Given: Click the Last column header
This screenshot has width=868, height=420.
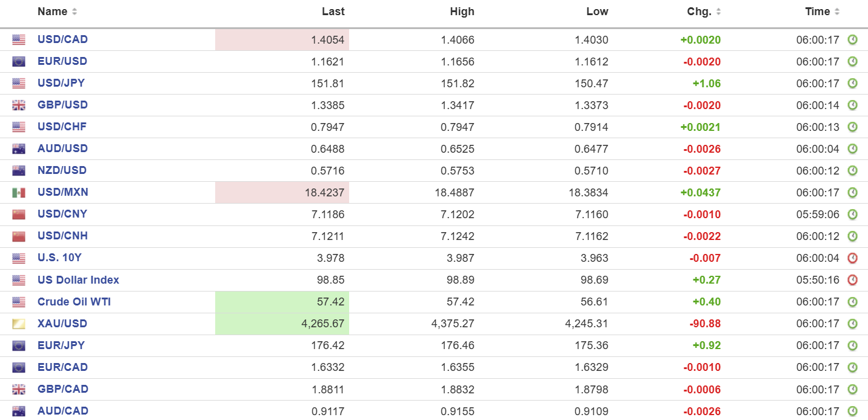Looking at the screenshot, I should click(333, 12).
